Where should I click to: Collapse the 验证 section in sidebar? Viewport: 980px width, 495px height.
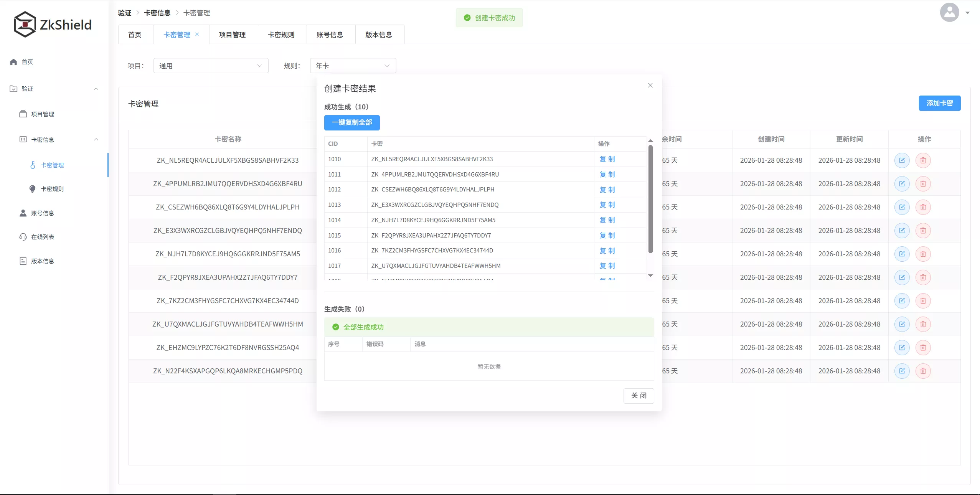click(96, 89)
